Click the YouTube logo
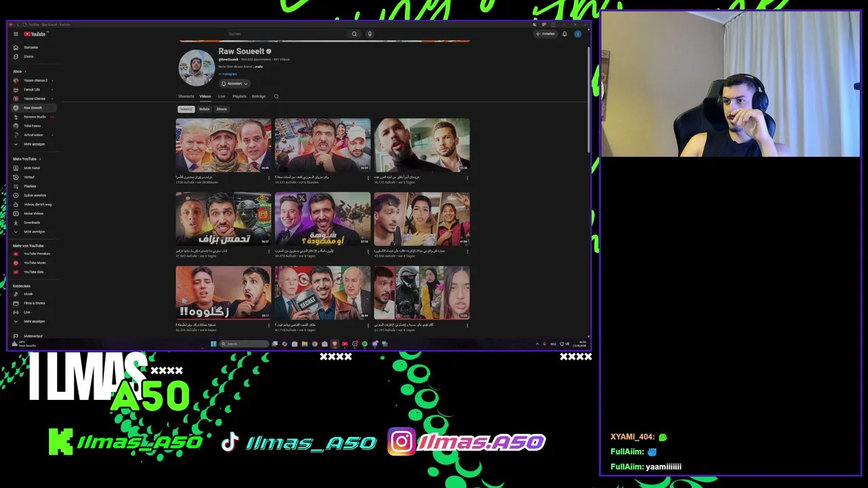 (35, 34)
